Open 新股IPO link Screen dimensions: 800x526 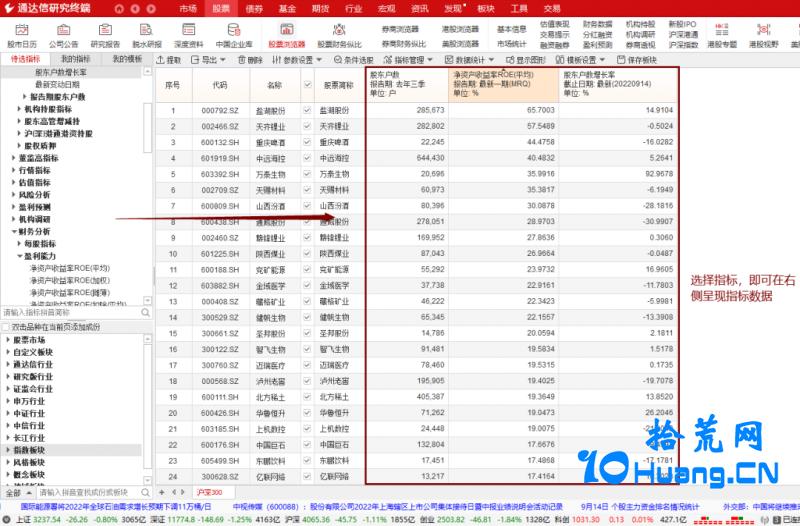pos(683,24)
